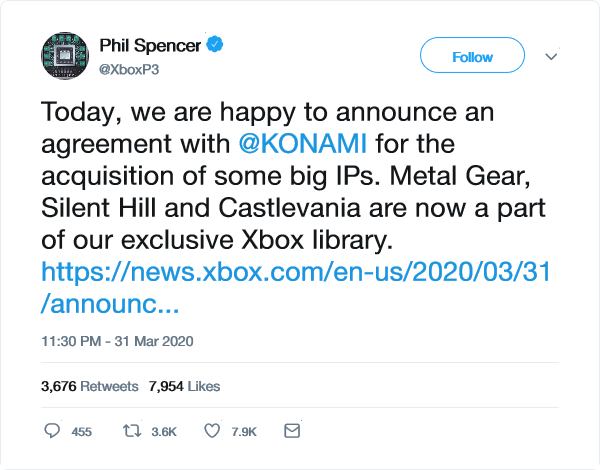Click the reply speech bubble icon
The image size is (600, 470).
tap(54, 431)
